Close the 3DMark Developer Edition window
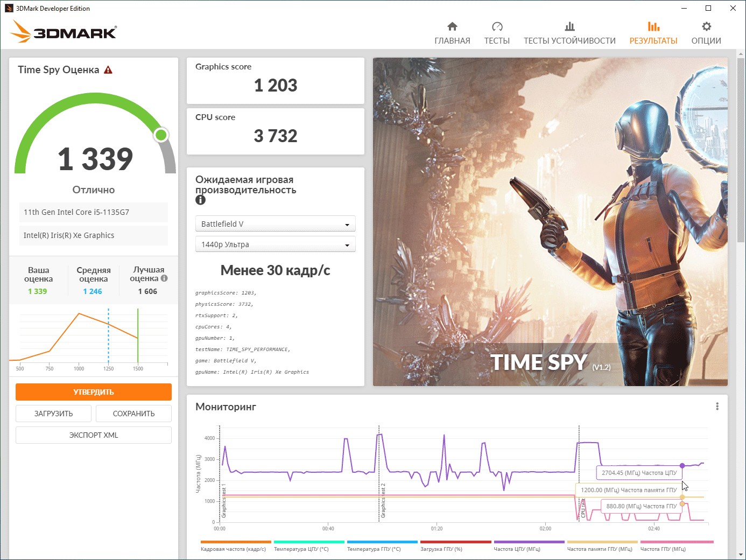This screenshot has height=560, width=746. point(733,8)
